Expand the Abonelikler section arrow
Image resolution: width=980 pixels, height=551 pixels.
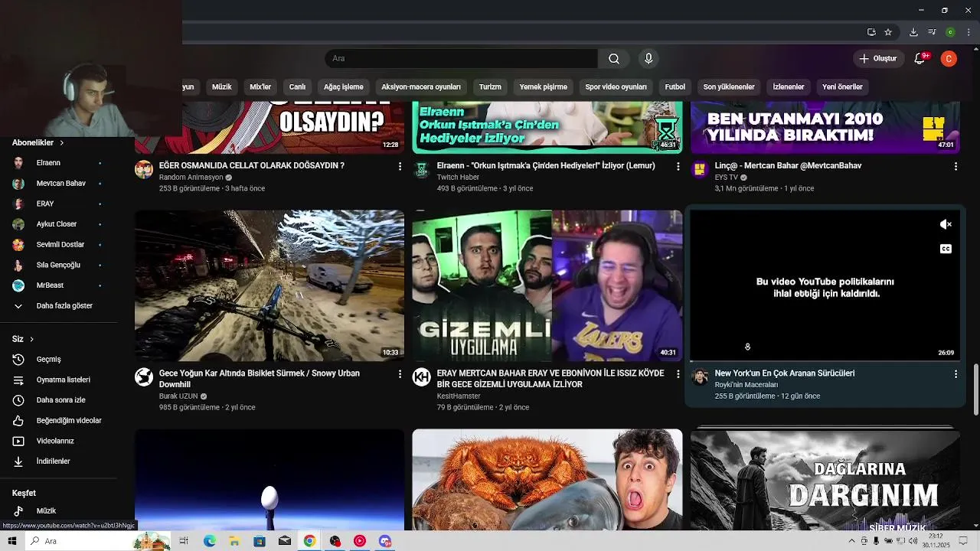(x=62, y=143)
